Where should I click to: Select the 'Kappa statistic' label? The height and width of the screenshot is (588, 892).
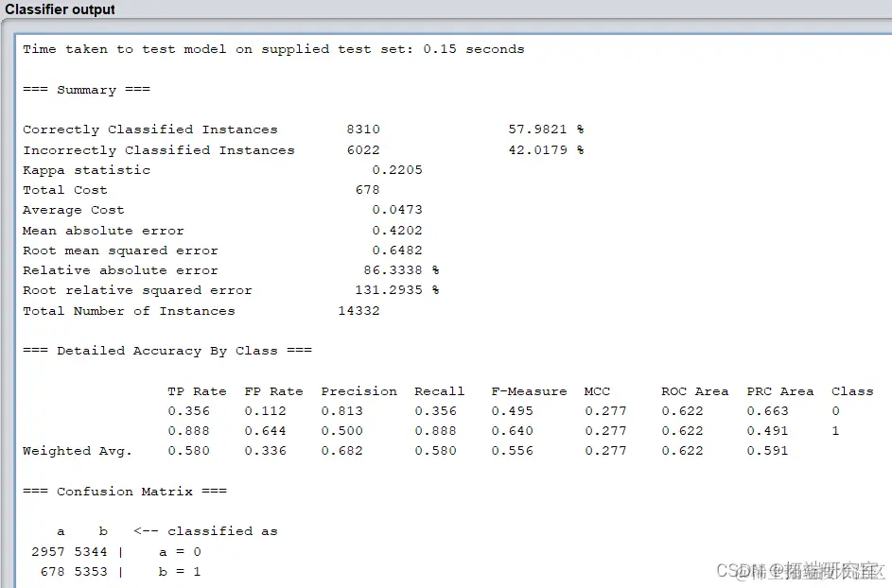[x=86, y=170]
